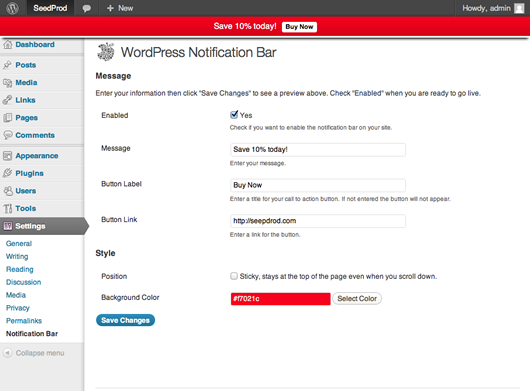Open the New content dropdown
The image size is (530, 391).
click(120, 8)
